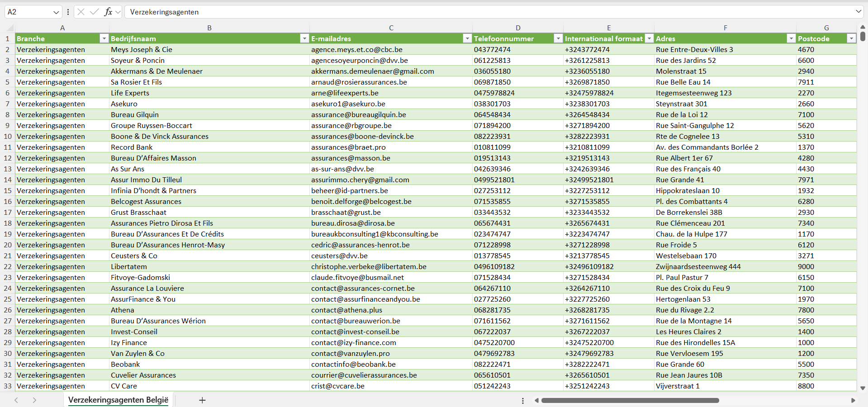Click the next sheet navigation arrow
Screen dimensions: 868x407
click(34, 400)
